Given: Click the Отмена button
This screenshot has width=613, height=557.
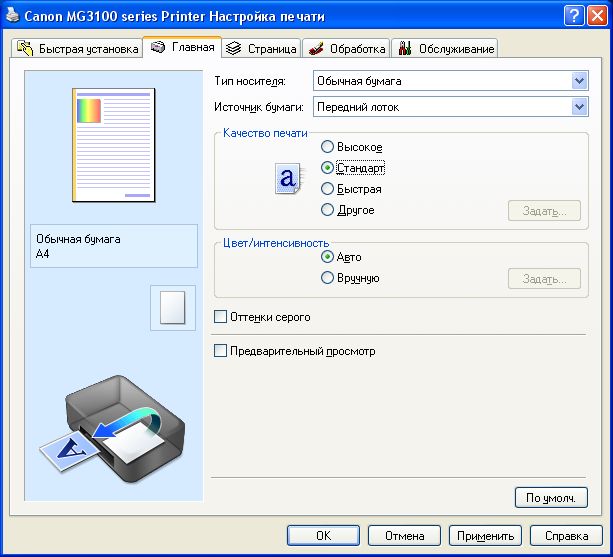Looking at the screenshot, I should (404, 536).
